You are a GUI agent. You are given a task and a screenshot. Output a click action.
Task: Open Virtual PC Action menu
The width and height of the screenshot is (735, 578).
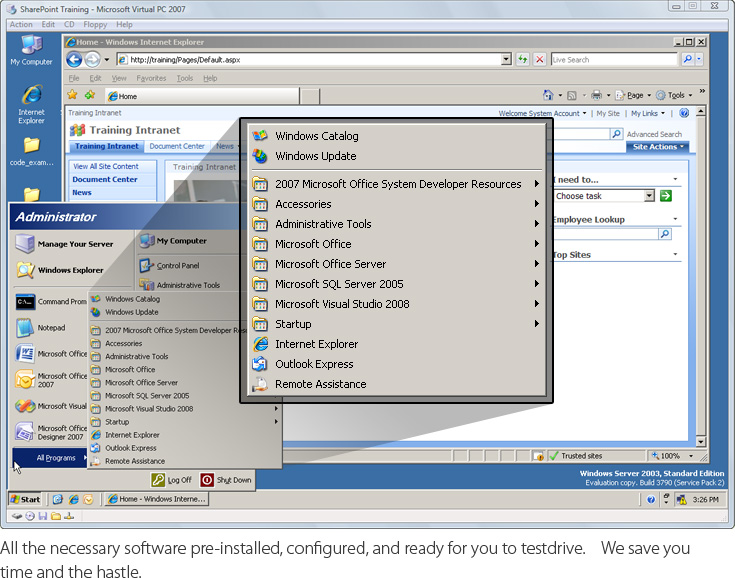(x=21, y=24)
